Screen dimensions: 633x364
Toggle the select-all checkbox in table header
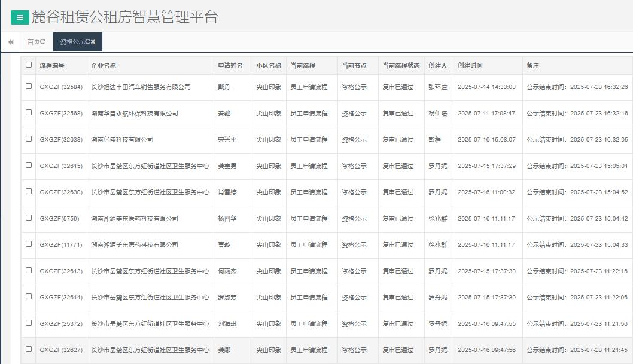click(x=29, y=65)
